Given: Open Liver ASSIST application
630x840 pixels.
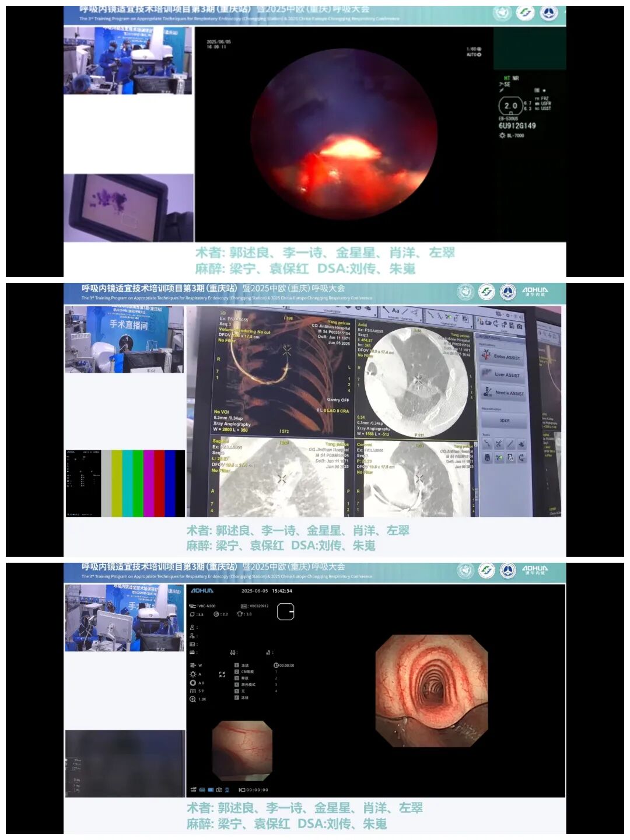Looking at the screenshot, I should [x=502, y=374].
